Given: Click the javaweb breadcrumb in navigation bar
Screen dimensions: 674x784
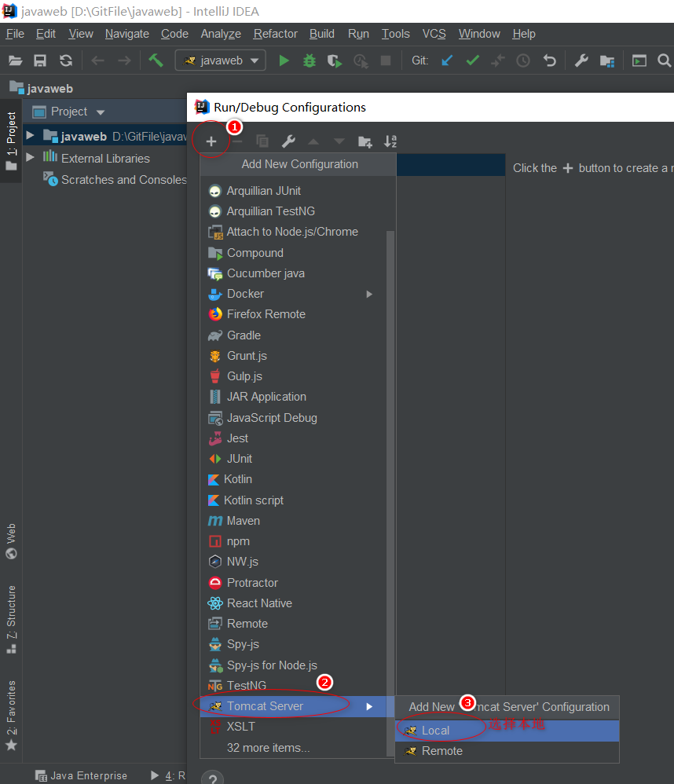Looking at the screenshot, I should [42, 89].
